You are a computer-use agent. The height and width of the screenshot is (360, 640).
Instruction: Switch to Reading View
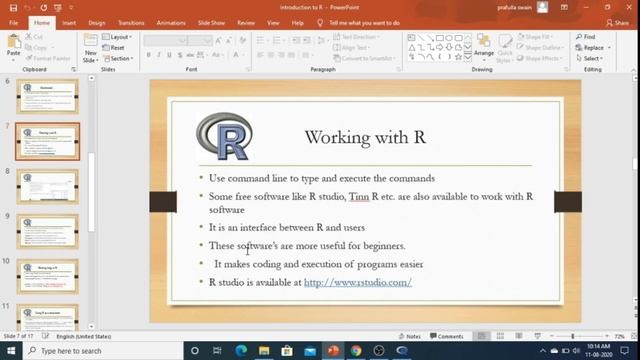518,336
